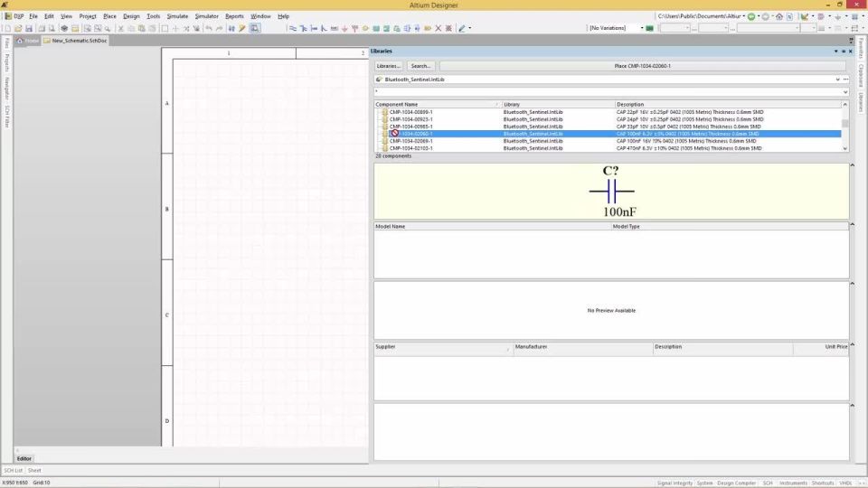Open the component filter dropdown arrow
868x488 pixels.
[845, 92]
